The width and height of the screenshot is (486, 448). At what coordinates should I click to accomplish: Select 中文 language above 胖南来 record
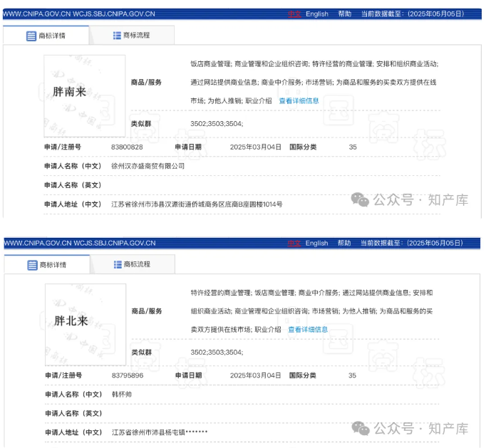[294, 14]
